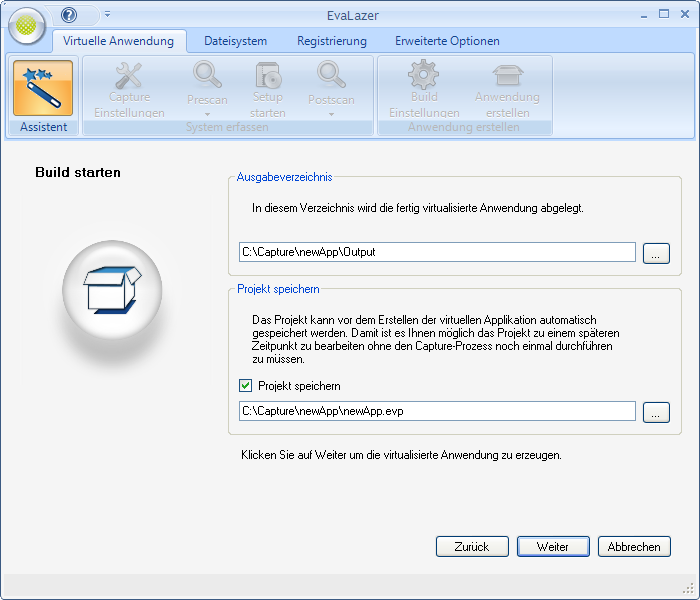700x600 pixels.
Task: Click the Anwendung erstellen box icon
Action: pyautogui.click(x=507, y=76)
